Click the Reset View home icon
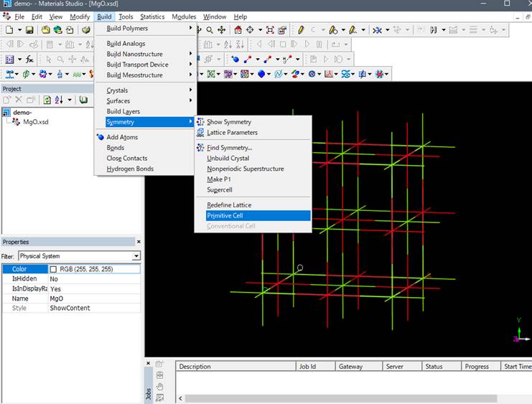Viewport: 532px width, 404px height. [x=238, y=30]
